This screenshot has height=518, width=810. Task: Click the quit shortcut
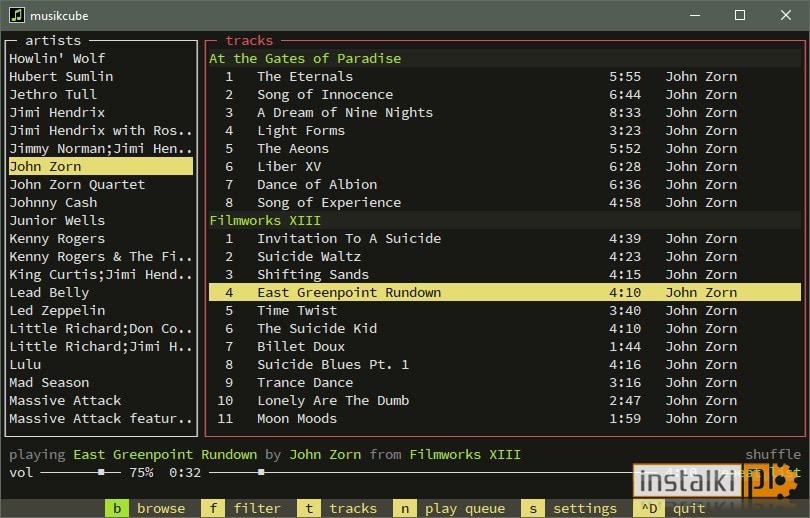[669, 509]
